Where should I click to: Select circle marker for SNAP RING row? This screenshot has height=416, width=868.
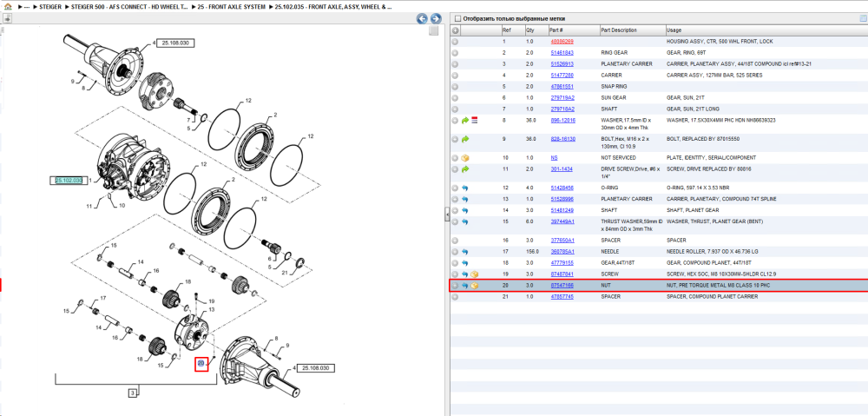[455, 86]
